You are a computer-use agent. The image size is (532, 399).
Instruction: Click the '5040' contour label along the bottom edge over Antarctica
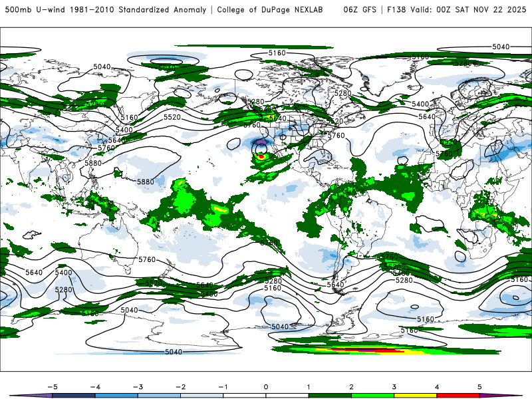click(x=174, y=352)
